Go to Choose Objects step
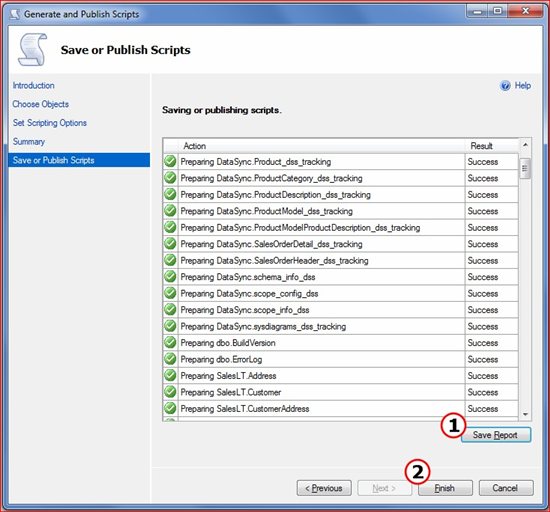This screenshot has width=550, height=512. click(x=41, y=104)
